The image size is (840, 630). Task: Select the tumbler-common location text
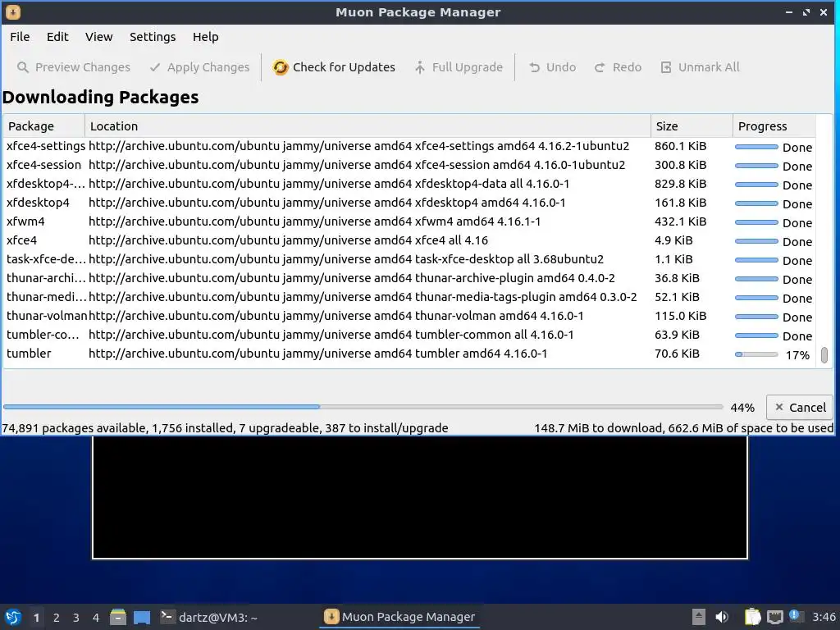click(x=331, y=335)
